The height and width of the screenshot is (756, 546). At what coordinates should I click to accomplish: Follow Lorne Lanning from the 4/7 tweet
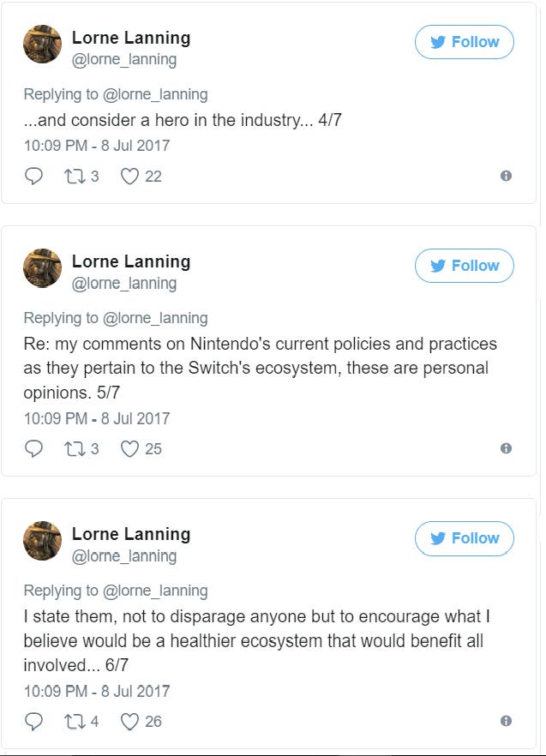pyautogui.click(x=464, y=42)
